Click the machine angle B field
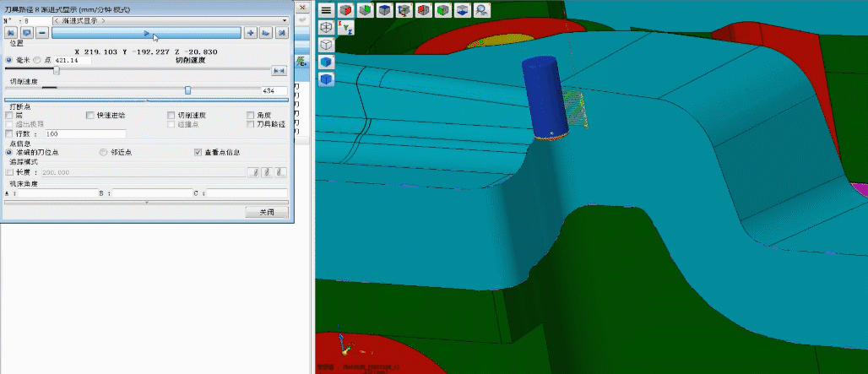 point(152,193)
